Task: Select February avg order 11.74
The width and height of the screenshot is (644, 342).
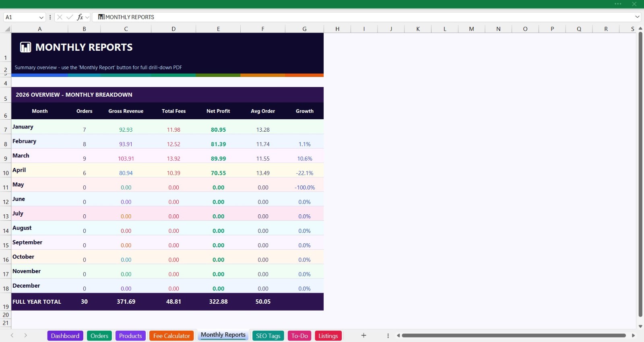Action: click(263, 141)
